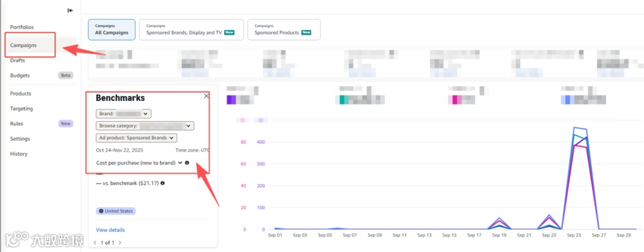
Task: Go to Campaigns in sidebar
Action: click(x=23, y=45)
